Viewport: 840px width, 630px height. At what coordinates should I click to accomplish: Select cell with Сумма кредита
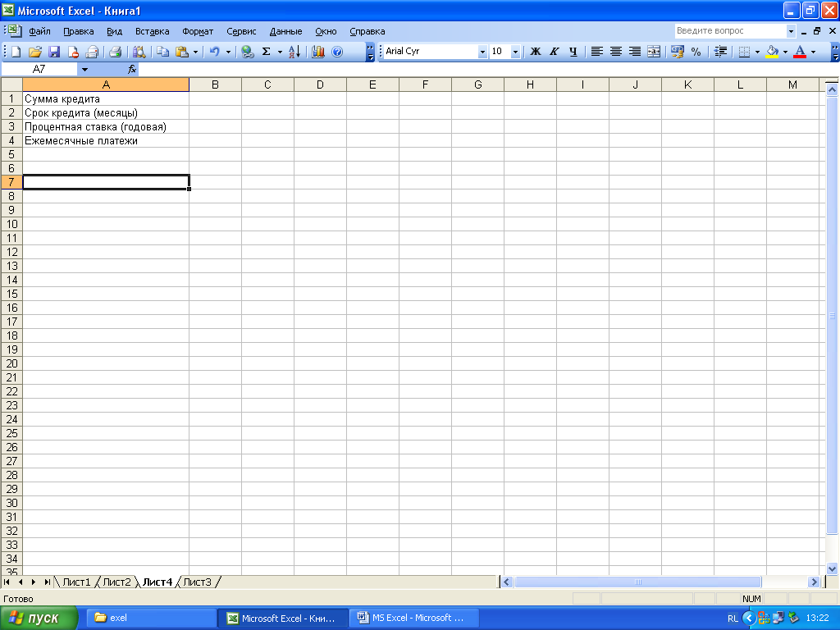(106, 98)
